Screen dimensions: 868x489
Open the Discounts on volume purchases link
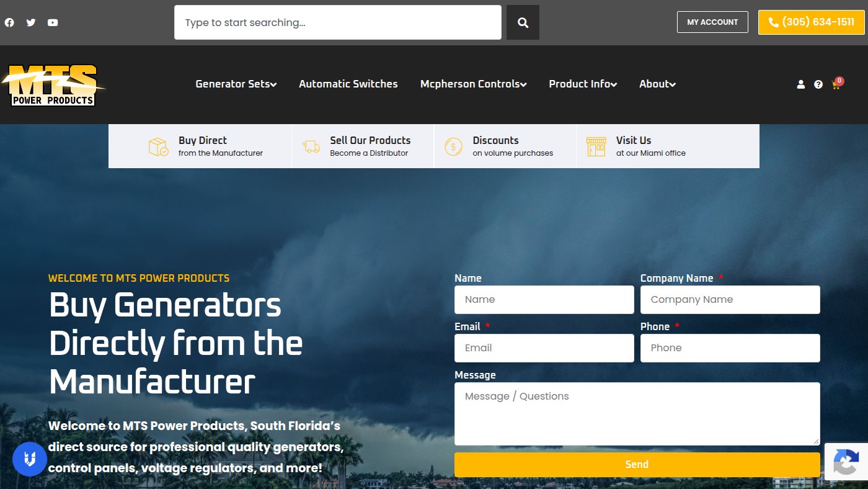[x=513, y=146]
